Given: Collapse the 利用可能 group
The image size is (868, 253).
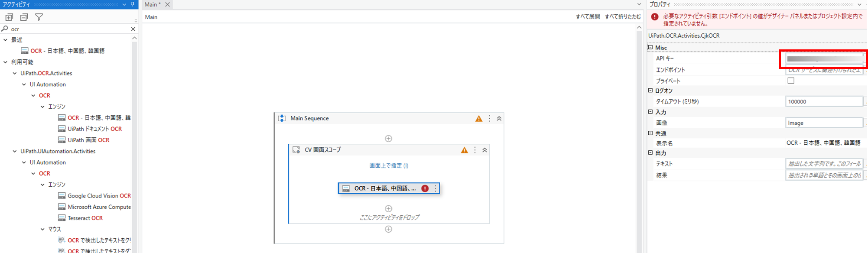Looking at the screenshot, I should [5, 62].
